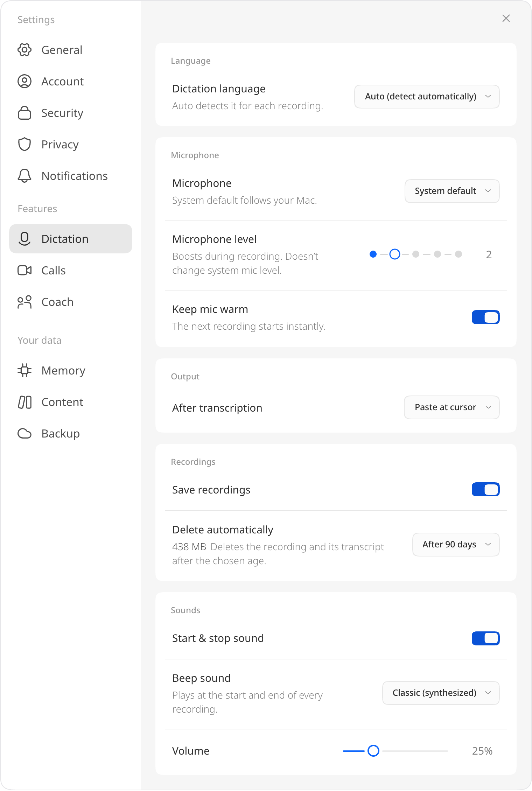Switch to Security settings
Image resolution: width=532 pixels, height=791 pixels.
click(x=71, y=113)
